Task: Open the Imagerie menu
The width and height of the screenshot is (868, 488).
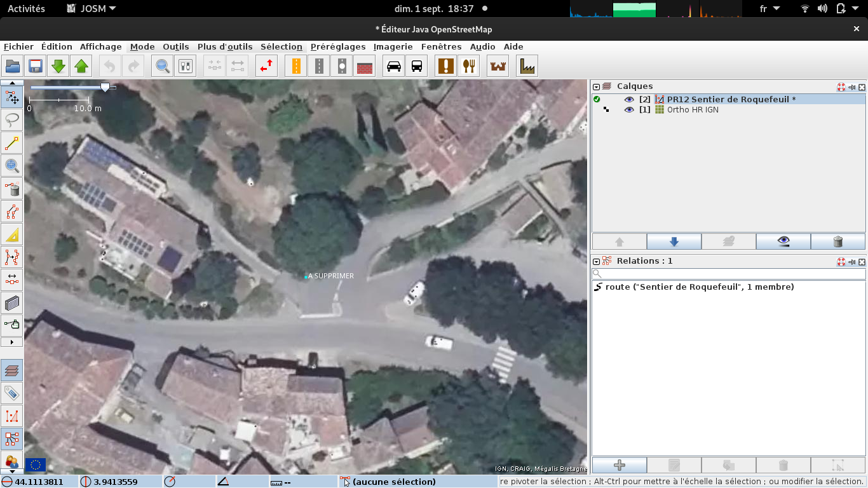Action: [x=393, y=46]
